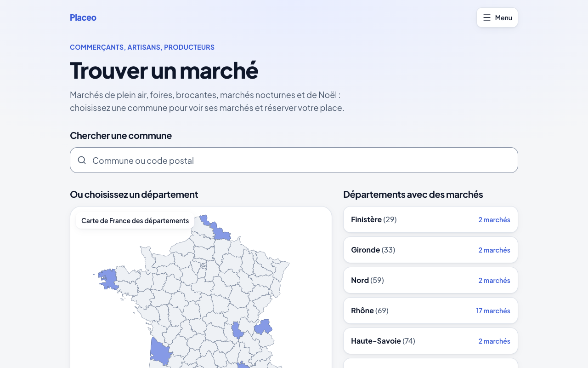Open the Finistère (29) card in the list
This screenshot has height=368, width=588.
(x=430, y=219)
